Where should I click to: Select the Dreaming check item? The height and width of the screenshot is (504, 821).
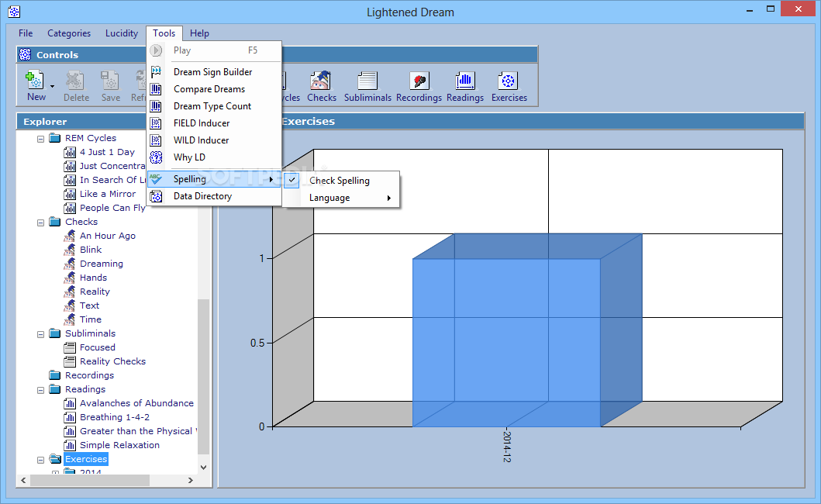point(102,264)
